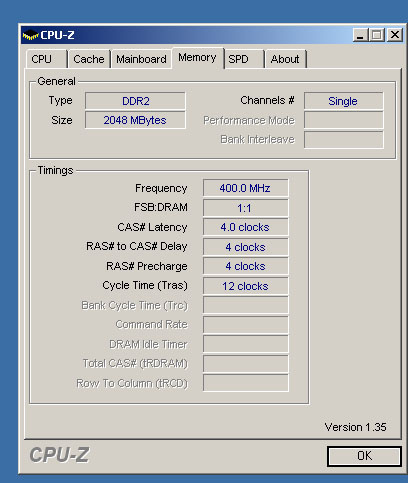408x483 pixels.
Task: Click the Channels # field showing Single
Action: tap(343, 101)
